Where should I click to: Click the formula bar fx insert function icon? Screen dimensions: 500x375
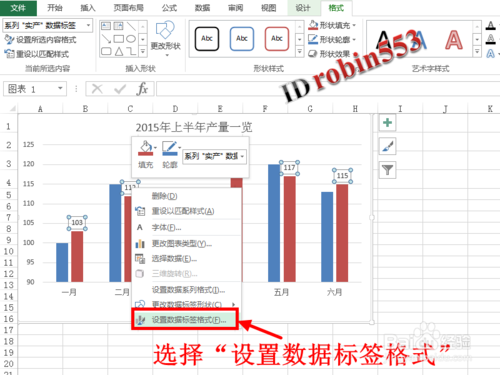click(x=142, y=89)
